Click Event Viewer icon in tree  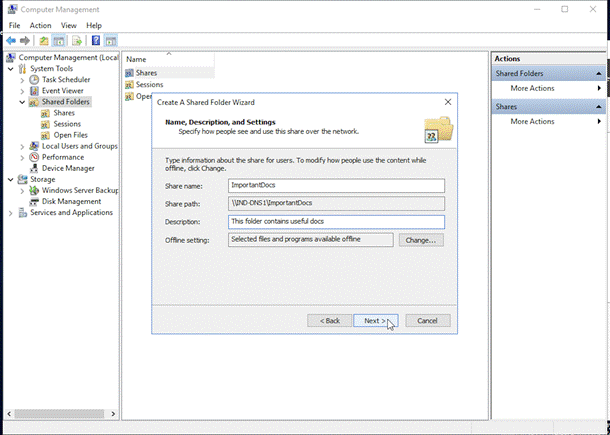click(34, 91)
